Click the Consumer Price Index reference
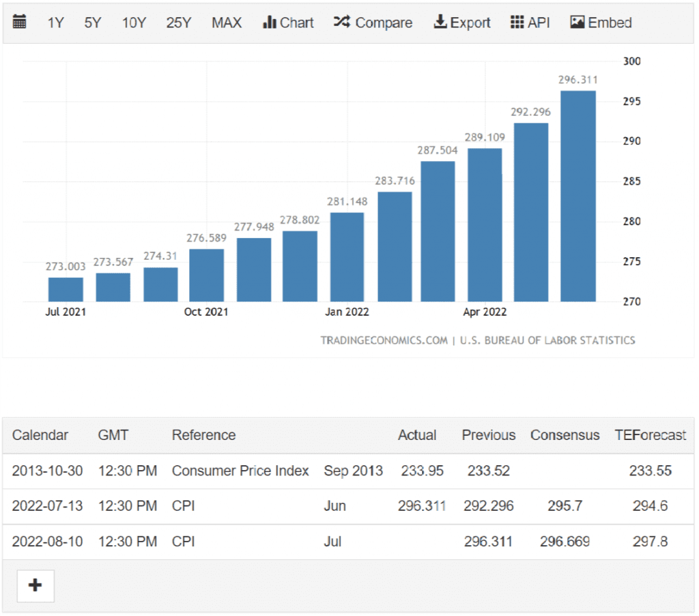 click(x=240, y=471)
